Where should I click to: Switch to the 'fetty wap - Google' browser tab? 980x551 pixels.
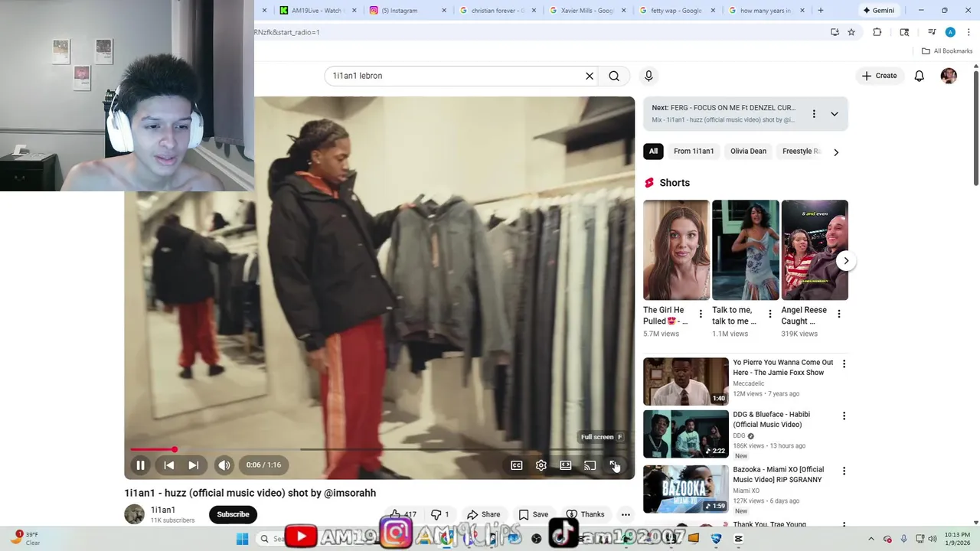[676, 11]
